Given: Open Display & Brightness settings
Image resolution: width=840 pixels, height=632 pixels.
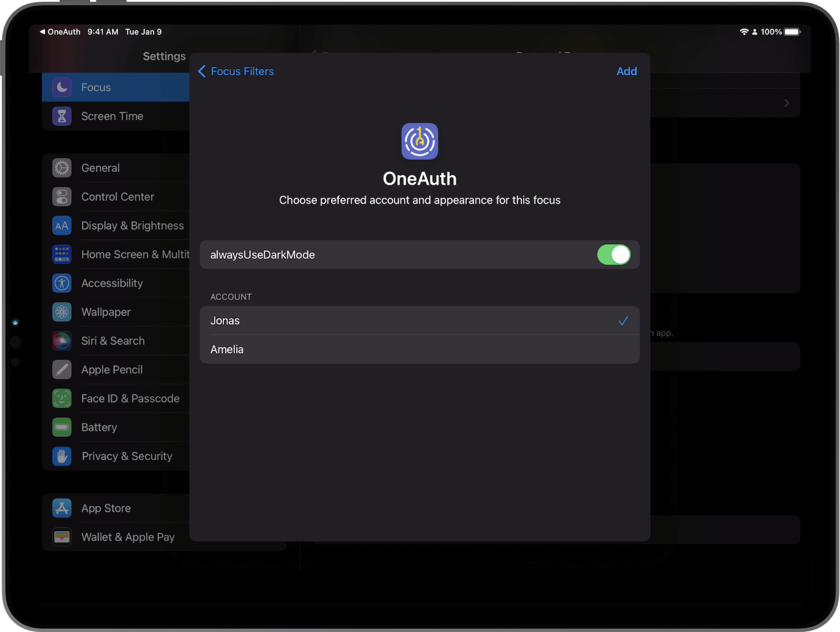Looking at the screenshot, I should 116,226.
